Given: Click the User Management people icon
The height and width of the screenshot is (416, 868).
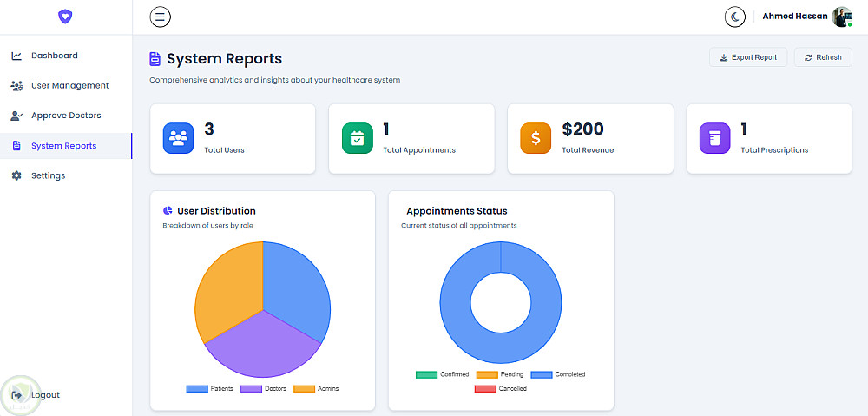Looking at the screenshot, I should tap(16, 86).
